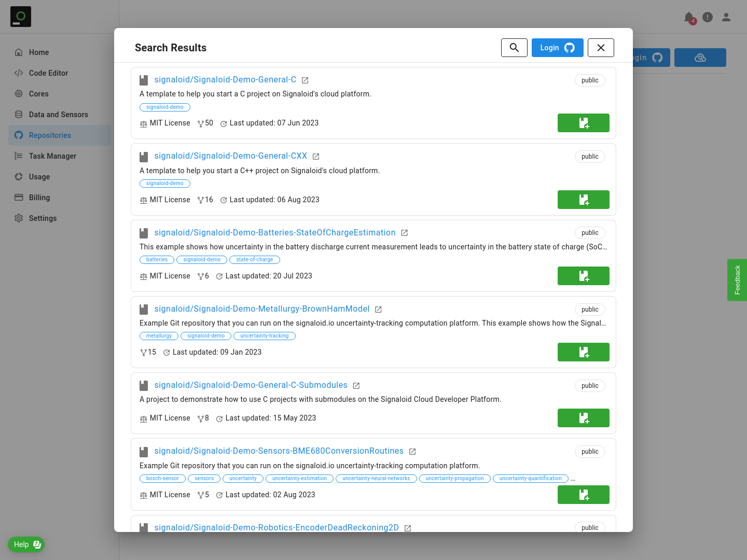Open the Feedback side tab
Screen dimensions: 747x560
click(737, 280)
